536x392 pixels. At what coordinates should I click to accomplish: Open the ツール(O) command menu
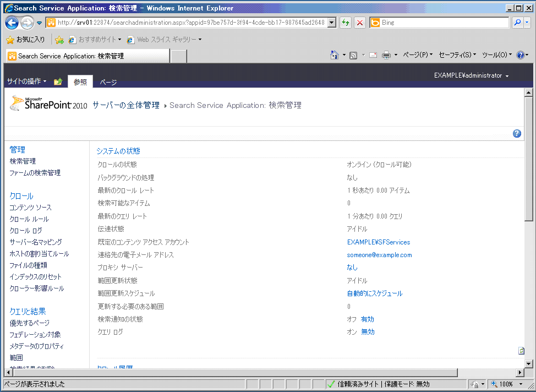point(497,55)
